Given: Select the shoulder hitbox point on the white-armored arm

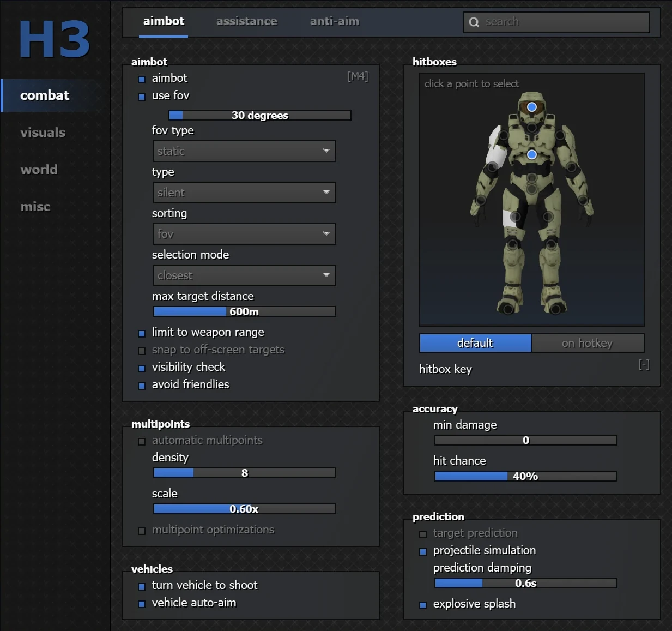Looking at the screenshot, I should pos(504,135).
